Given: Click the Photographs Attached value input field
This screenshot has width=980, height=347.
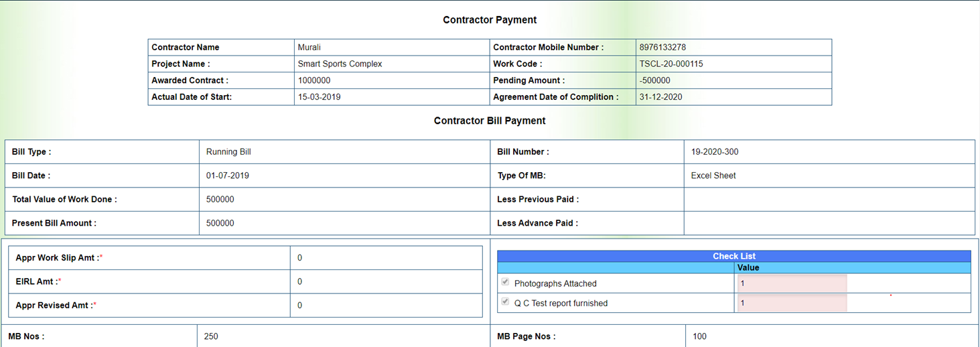Looking at the screenshot, I should click(x=791, y=283).
